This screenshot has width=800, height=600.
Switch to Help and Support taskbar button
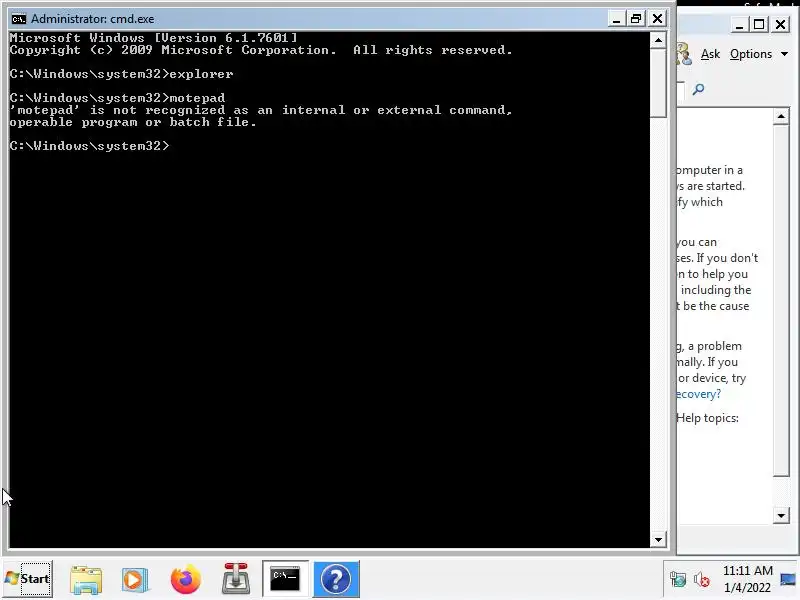coord(336,579)
